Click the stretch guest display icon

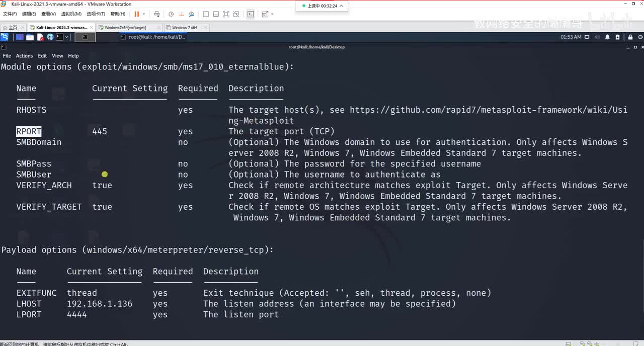click(x=265, y=14)
